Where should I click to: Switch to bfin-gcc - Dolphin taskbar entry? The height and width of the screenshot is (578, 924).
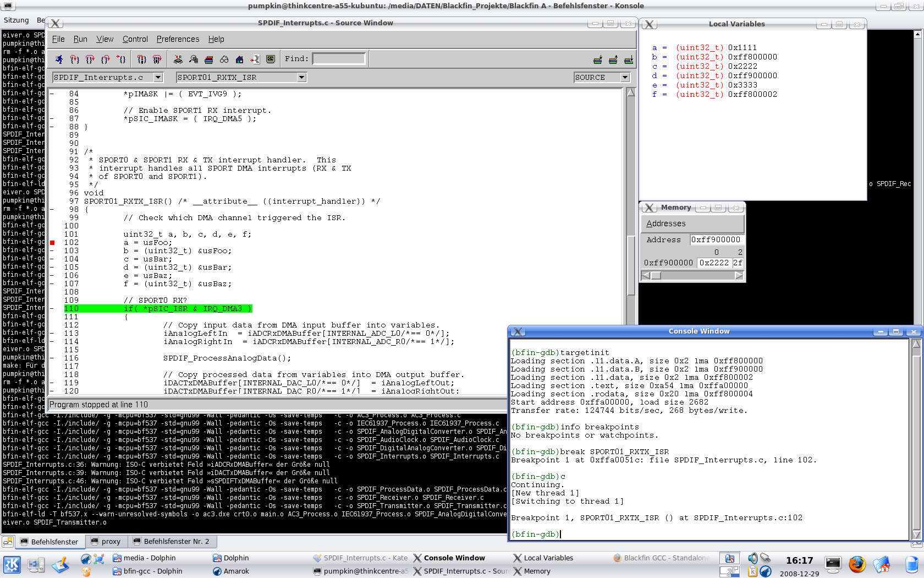tap(147, 571)
